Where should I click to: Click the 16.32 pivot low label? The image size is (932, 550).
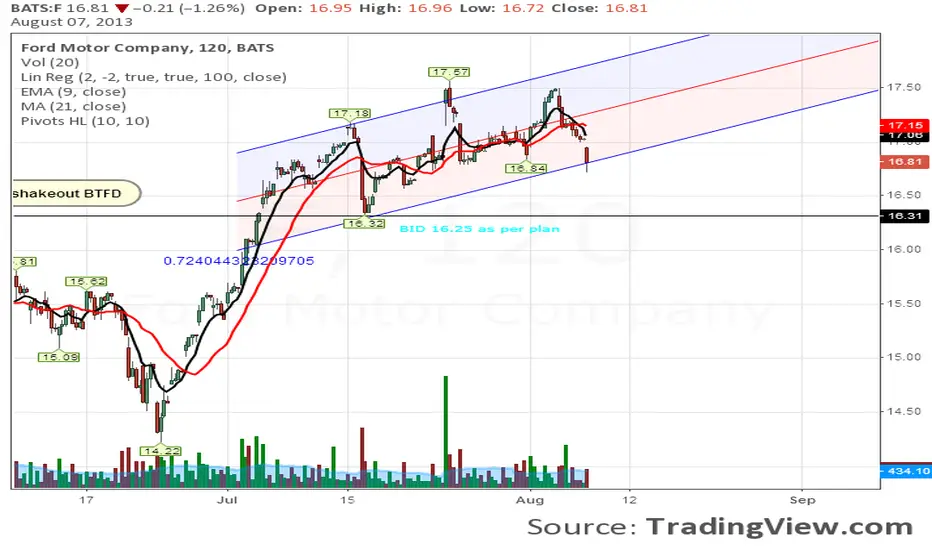pos(364,224)
